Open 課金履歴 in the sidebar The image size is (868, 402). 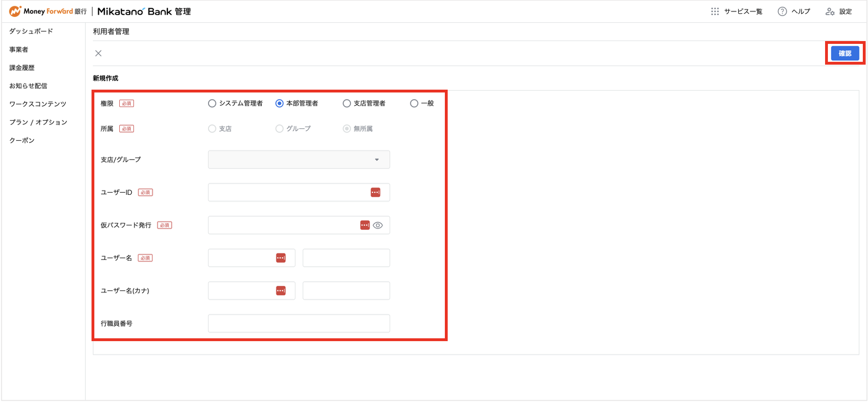pyautogui.click(x=22, y=68)
